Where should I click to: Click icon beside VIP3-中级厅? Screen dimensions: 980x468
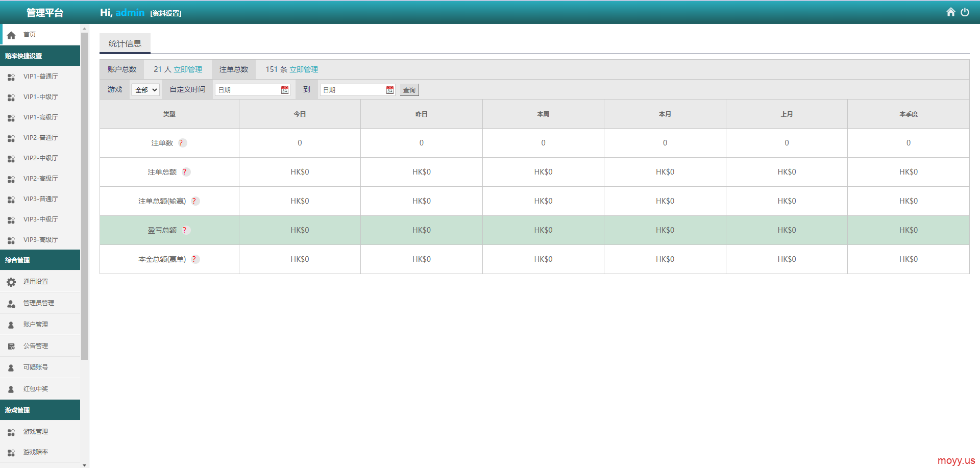coord(11,220)
